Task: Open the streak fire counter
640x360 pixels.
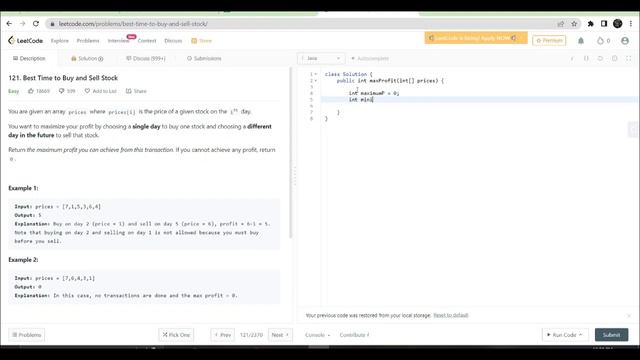Action: click(603, 40)
